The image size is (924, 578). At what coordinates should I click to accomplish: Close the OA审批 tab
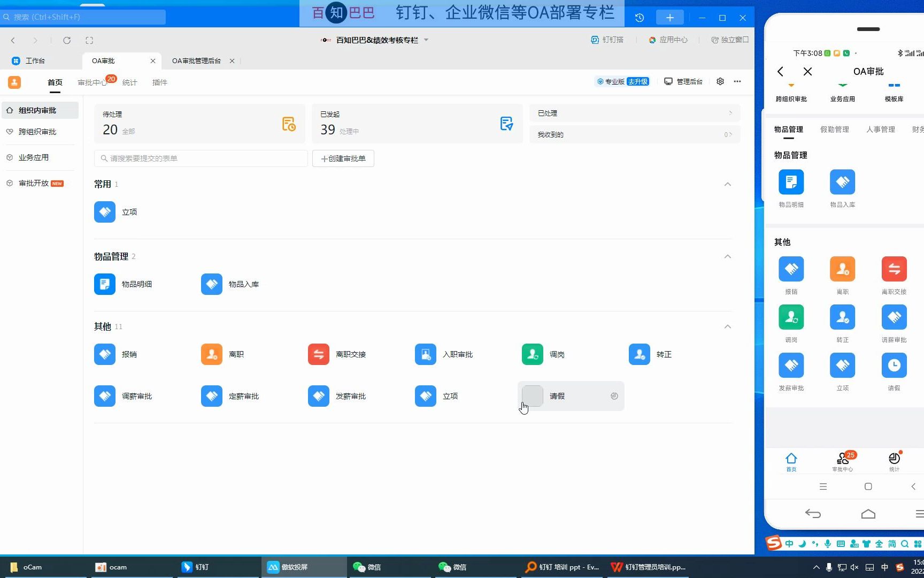coord(153,61)
